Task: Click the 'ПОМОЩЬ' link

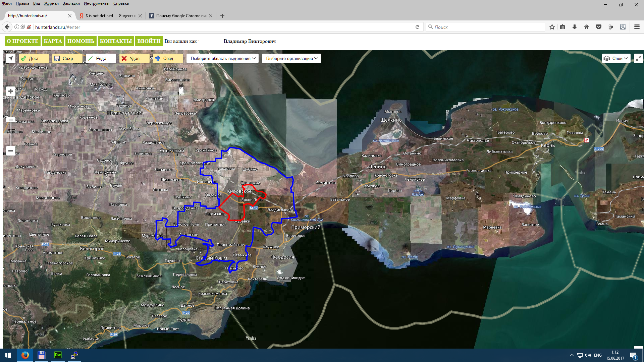Action: [81, 41]
